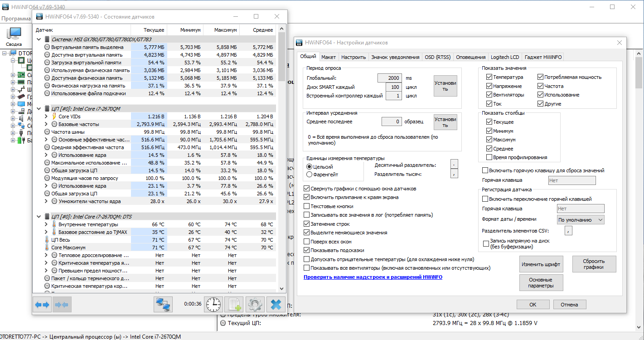The height and width of the screenshot is (340, 644).
Task: Click the blue X close sensors icon
Action: coord(276,305)
